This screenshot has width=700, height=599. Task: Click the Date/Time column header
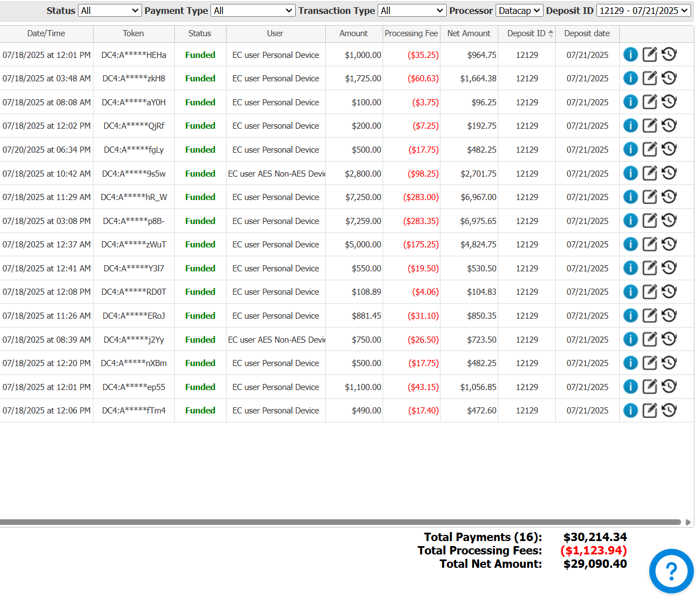click(46, 33)
